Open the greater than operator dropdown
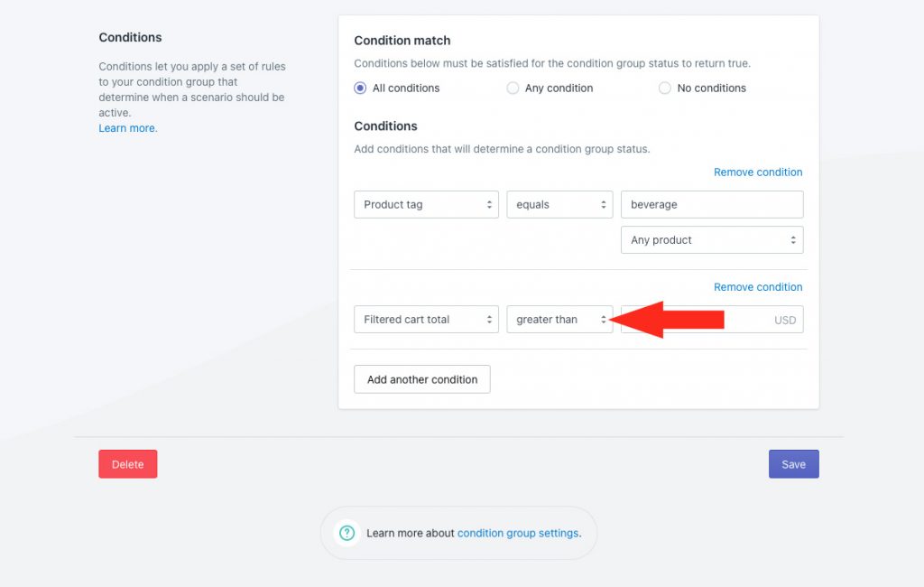The width and height of the screenshot is (924, 587). (x=559, y=319)
